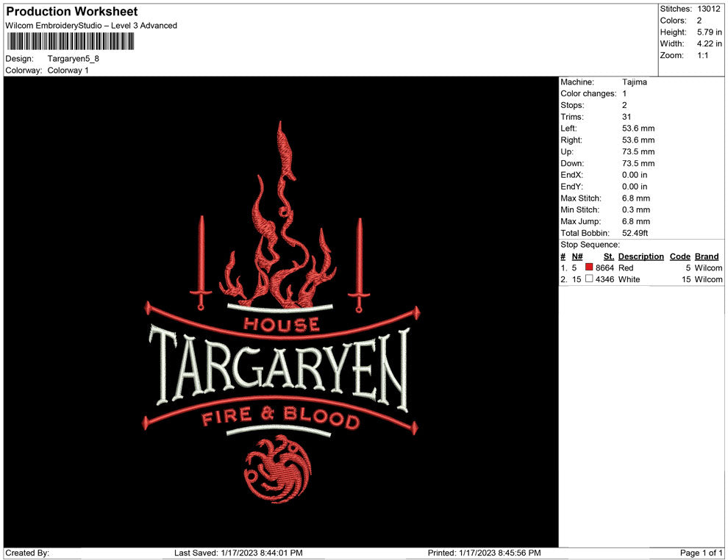Click the Down value '73.5 mm'
The width and height of the screenshot is (728, 560).
click(638, 163)
